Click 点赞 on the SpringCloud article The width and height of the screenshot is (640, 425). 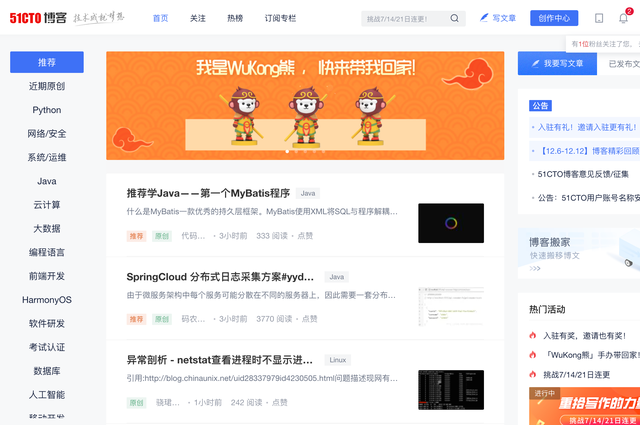pyautogui.click(x=309, y=319)
